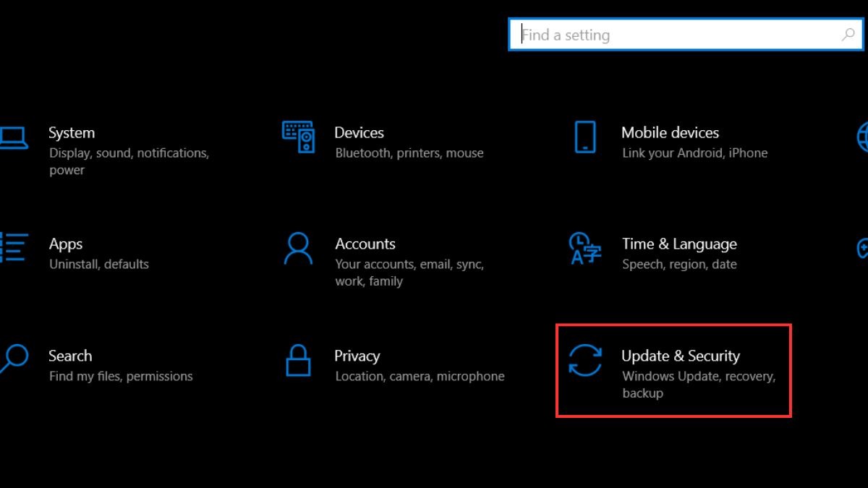868x488 pixels.
Task: Click 'Location, camera, microphone' description
Action: (x=420, y=377)
